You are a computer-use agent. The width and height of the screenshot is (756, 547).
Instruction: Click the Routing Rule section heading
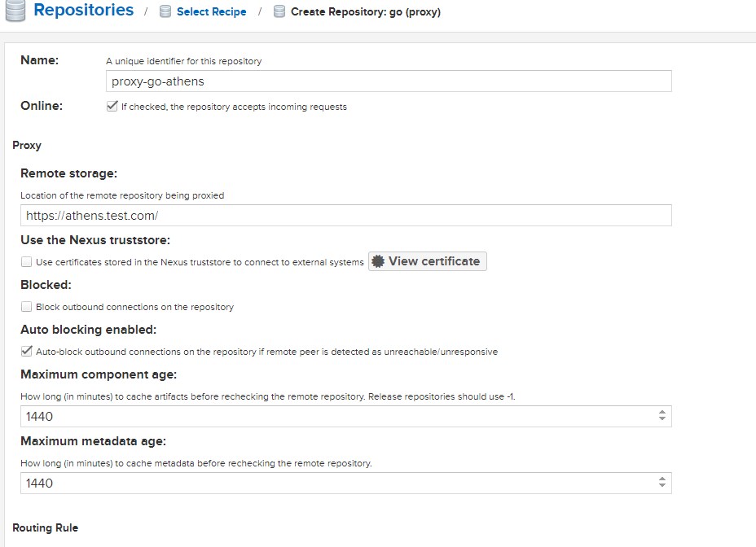pos(46,527)
